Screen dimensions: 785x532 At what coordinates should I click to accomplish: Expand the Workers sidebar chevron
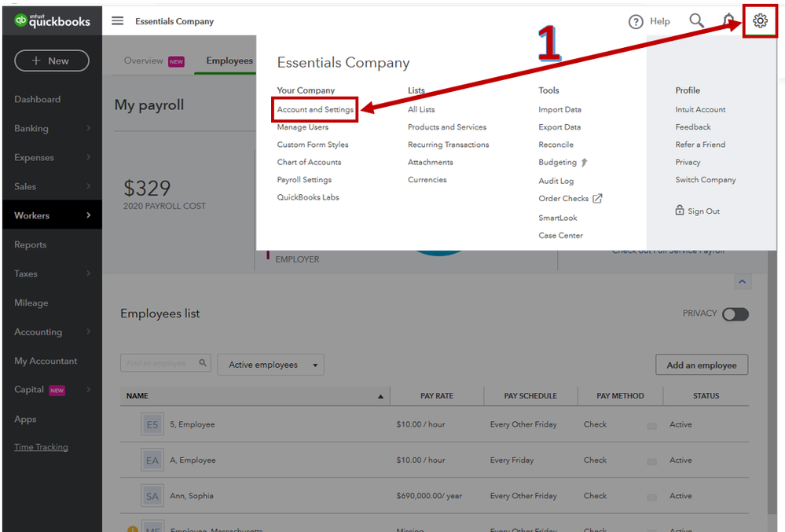tap(89, 215)
